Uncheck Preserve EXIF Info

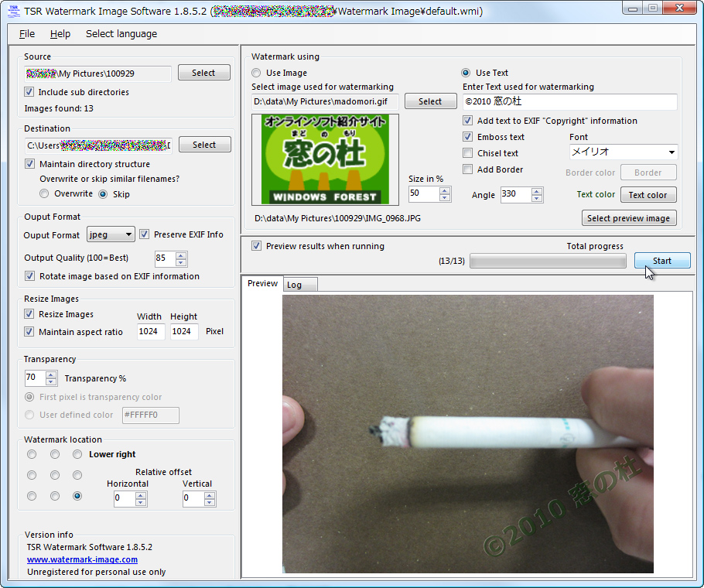pos(144,234)
